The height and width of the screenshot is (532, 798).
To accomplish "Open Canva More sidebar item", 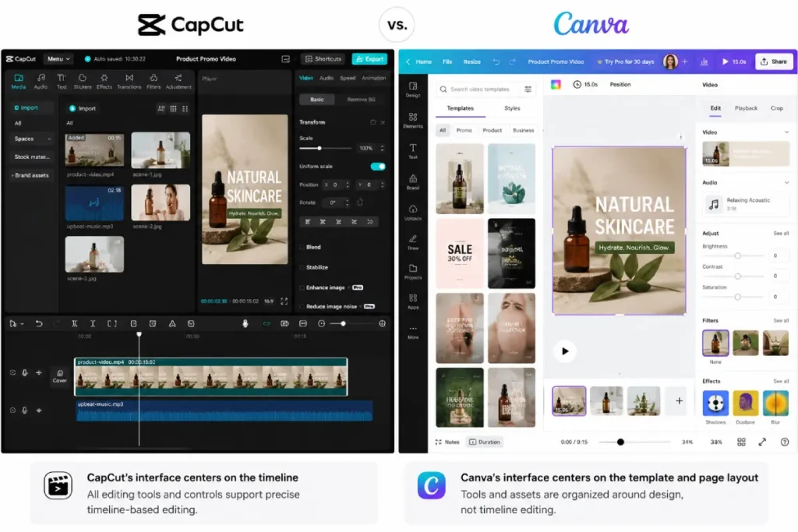I will coord(413,332).
